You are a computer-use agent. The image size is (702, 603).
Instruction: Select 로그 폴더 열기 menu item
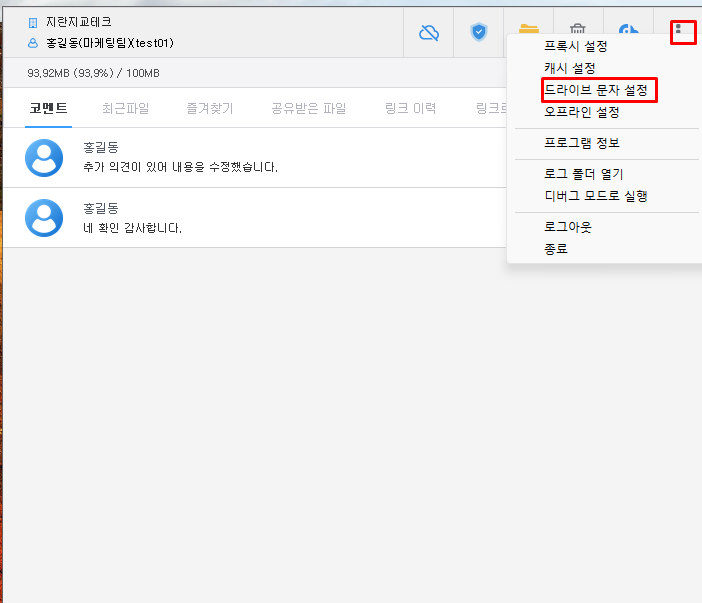(583, 174)
